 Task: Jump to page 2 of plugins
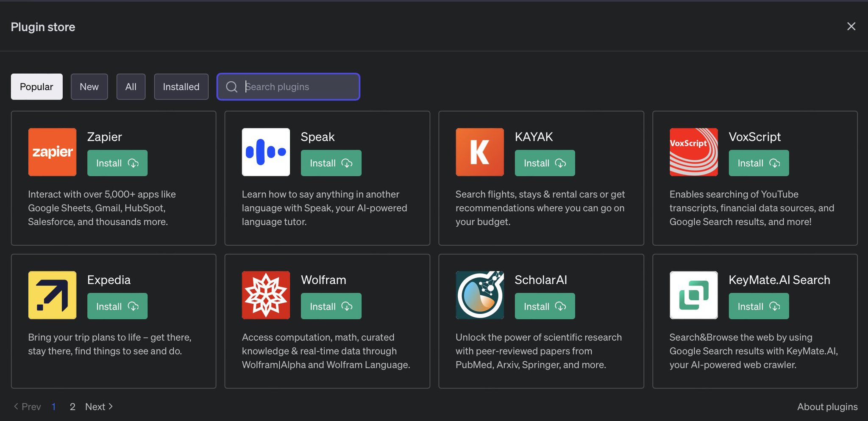pyautogui.click(x=72, y=407)
